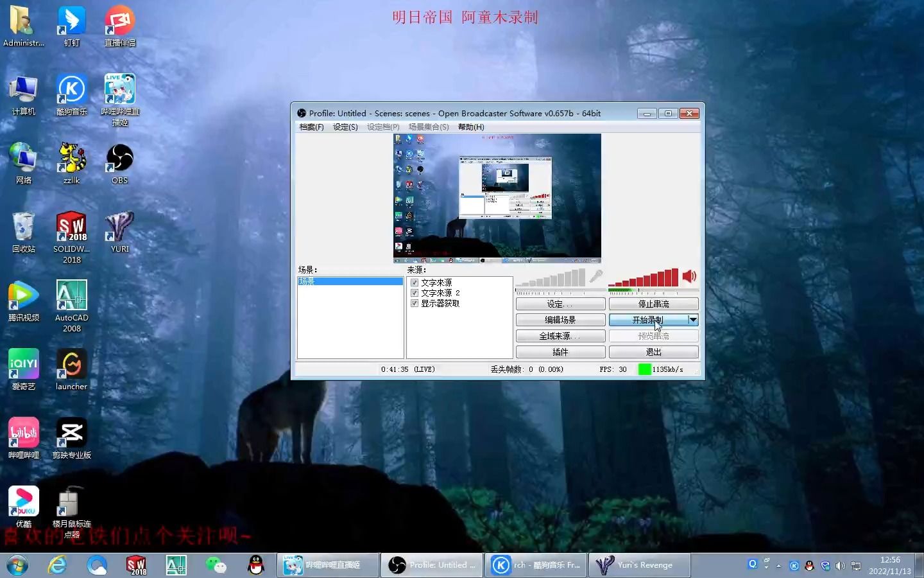Open the 直播伴侣 desktop shortcut
The image size is (924, 578).
[119, 26]
